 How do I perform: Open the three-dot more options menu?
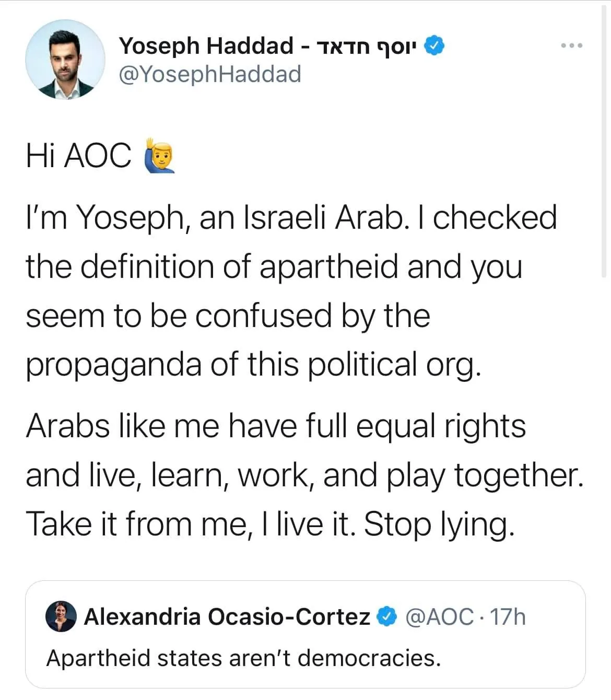pos(572,46)
